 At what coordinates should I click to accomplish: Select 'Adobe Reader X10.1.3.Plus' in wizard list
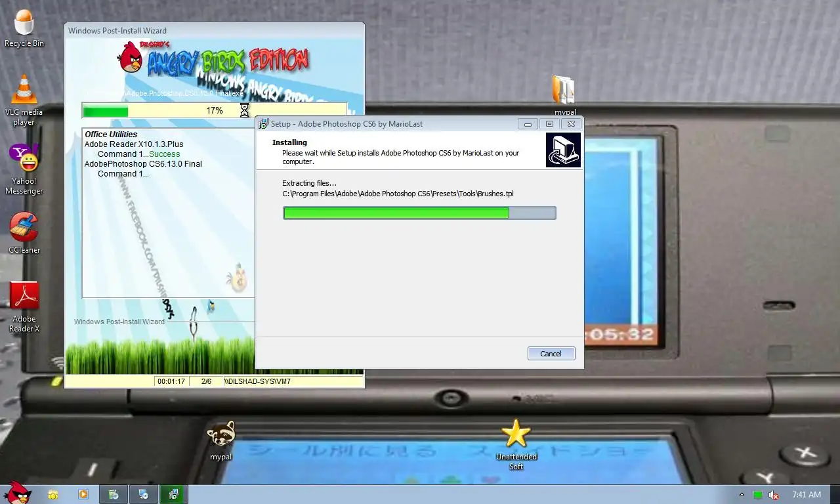134,144
